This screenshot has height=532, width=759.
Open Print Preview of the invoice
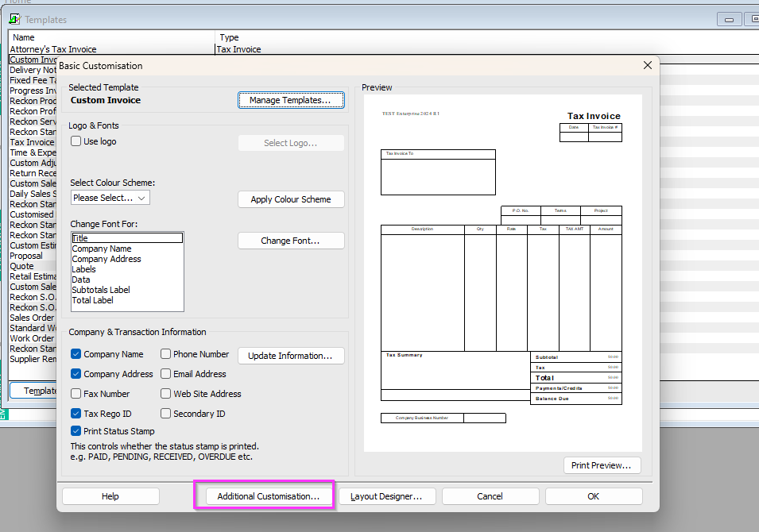click(602, 465)
